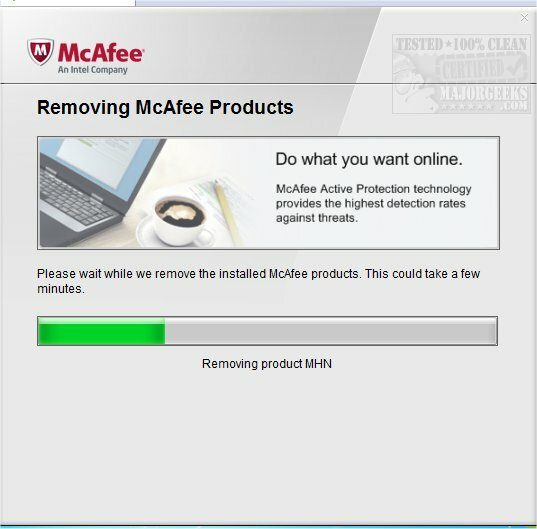
Task: Close the McAfee removal window
Action: pyautogui.click(x=524, y=17)
